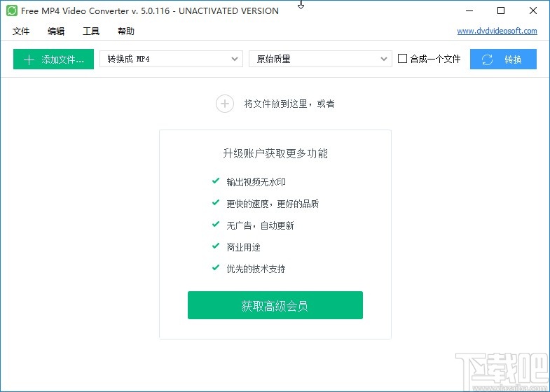Click the 获取高级会员 upgrade button
Image resolution: width=550 pixels, height=392 pixels.
click(x=275, y=305)
